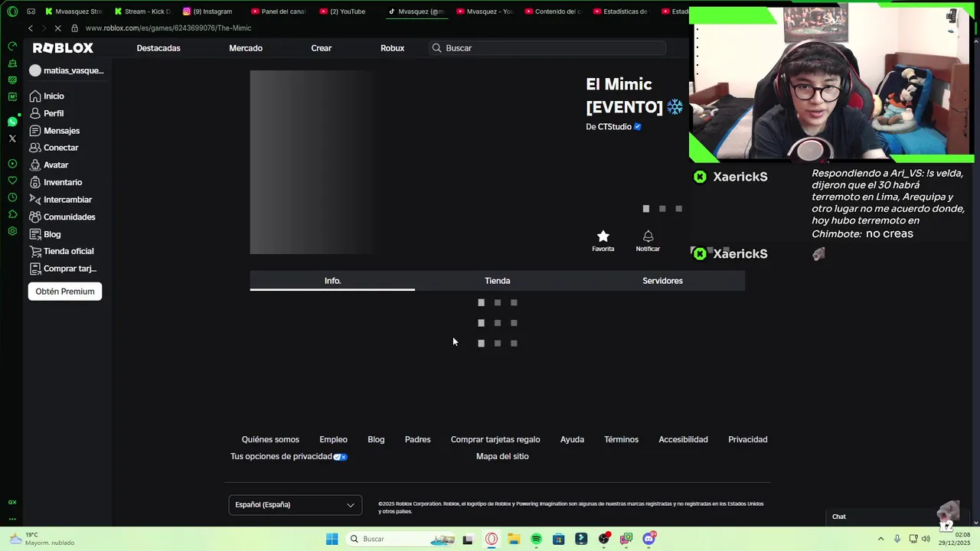The image size is (980, 551).
Task: Open Perfil in Roblox sidebar
Action: pyautogui.click(x=46, y=113)
